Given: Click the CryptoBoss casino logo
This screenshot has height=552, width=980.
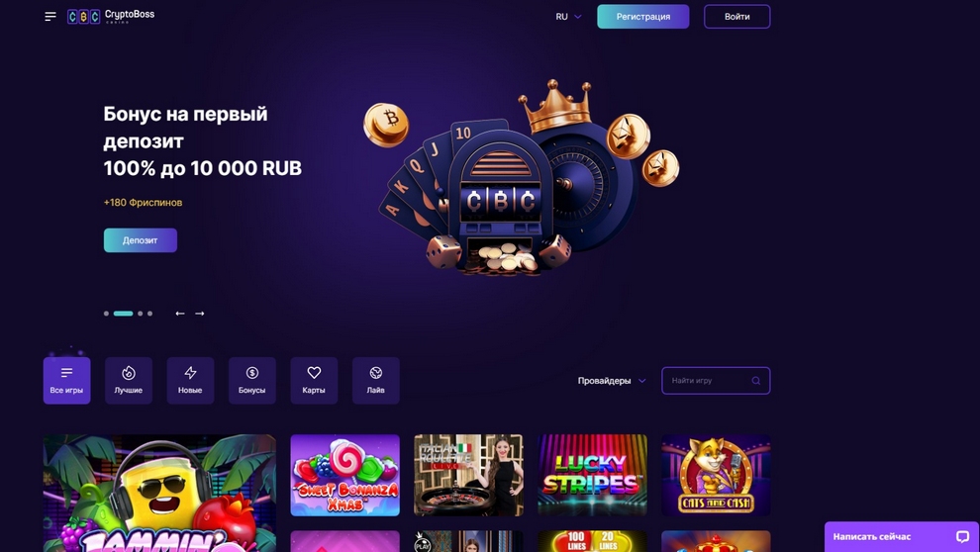Looking at the screenshot, I should point(111,16).
